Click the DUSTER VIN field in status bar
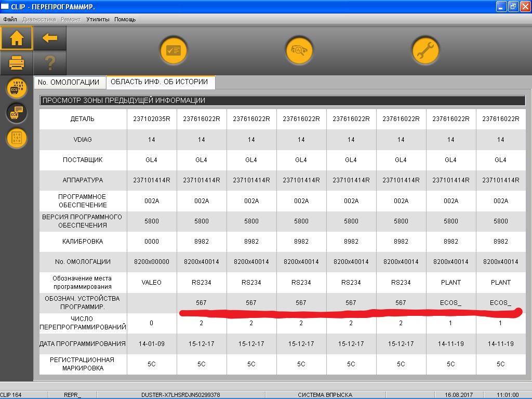532x399 pixels. pyautogui.click(x=180, y=395)
